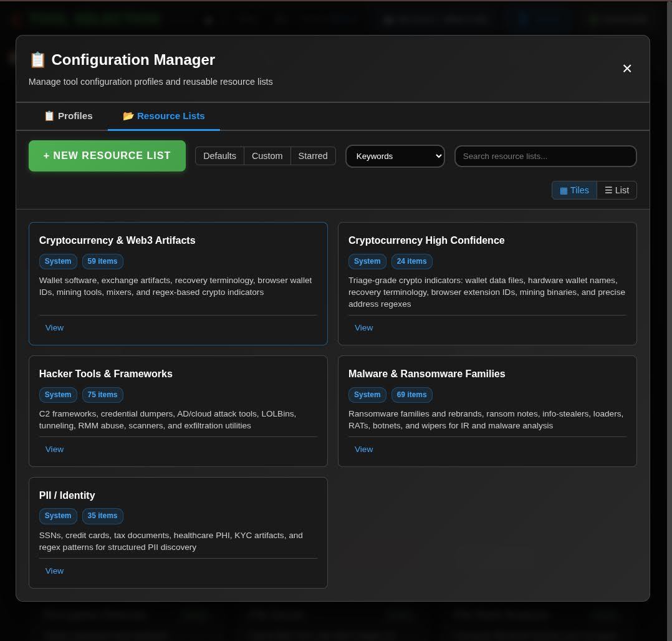Click the 24 items badge
Viewport: 672px width, 641px height.
point(411,261)
